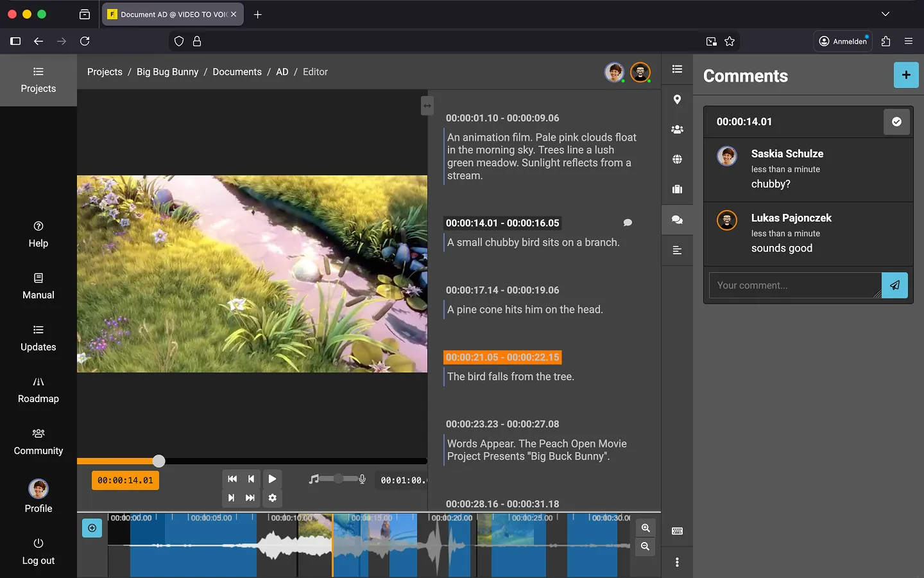
Task: Add a new comment with plus button
Action: point(905,75)
